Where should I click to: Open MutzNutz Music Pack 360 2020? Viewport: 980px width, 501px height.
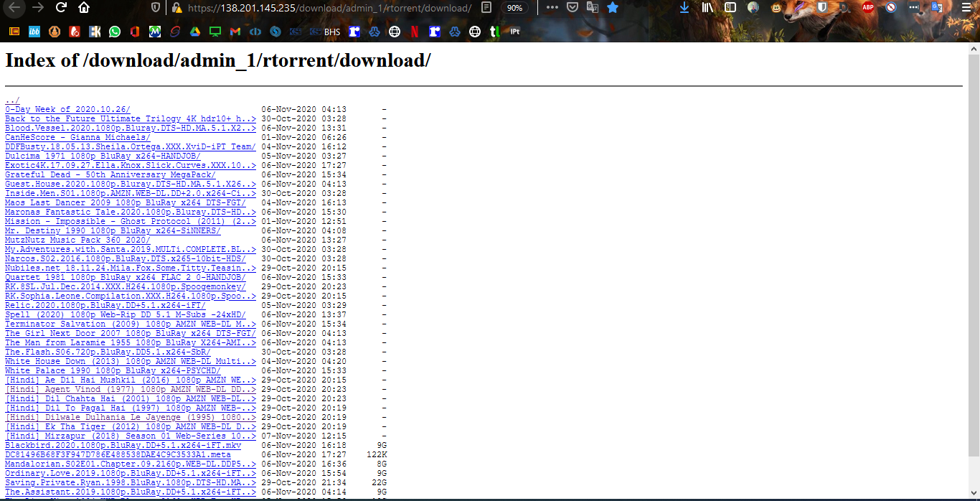point(77,240)
